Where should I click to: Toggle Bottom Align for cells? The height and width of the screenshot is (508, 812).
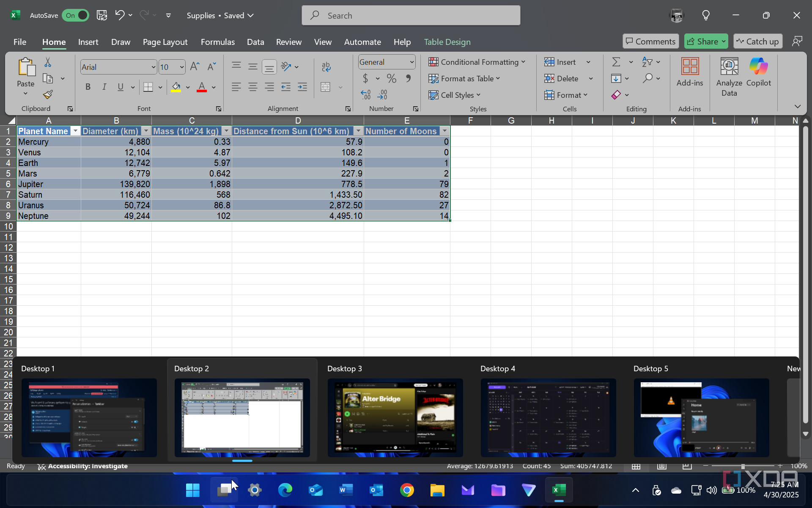(x=269, y=66)
